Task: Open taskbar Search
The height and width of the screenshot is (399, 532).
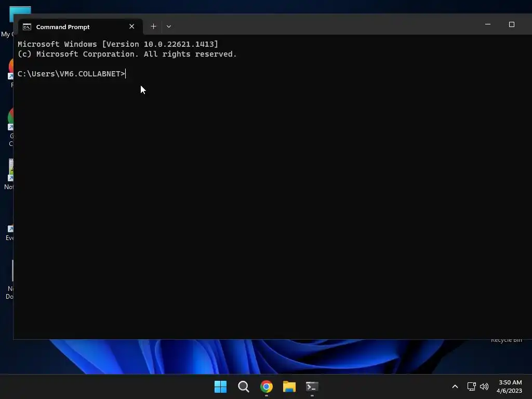Action: coord(243,387)
